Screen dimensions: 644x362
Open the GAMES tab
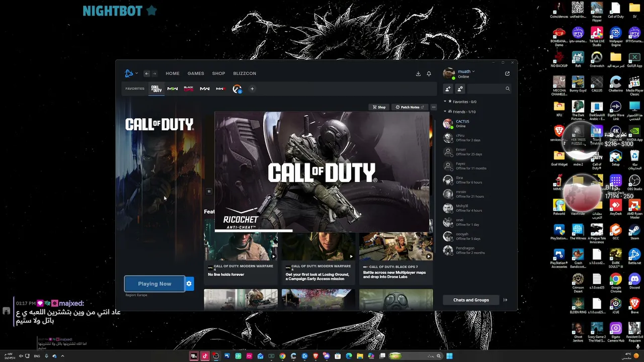[196, 73]
